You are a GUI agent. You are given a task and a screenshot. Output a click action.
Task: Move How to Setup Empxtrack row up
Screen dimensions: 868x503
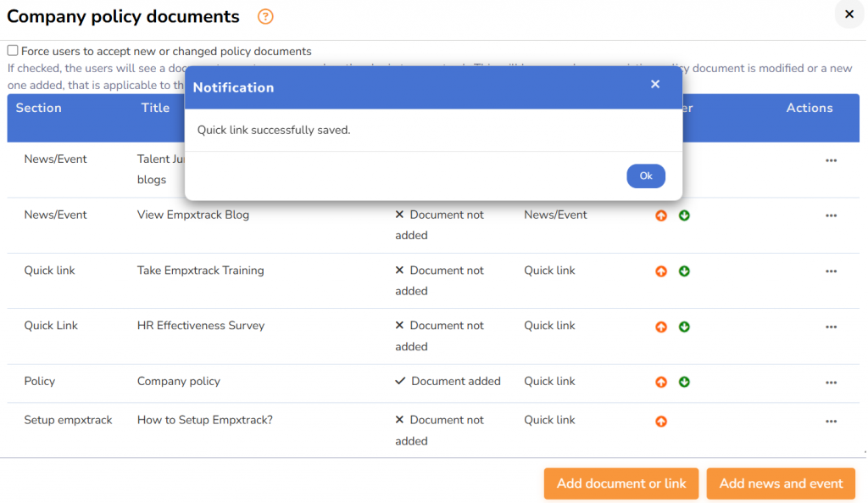[661, 421]
